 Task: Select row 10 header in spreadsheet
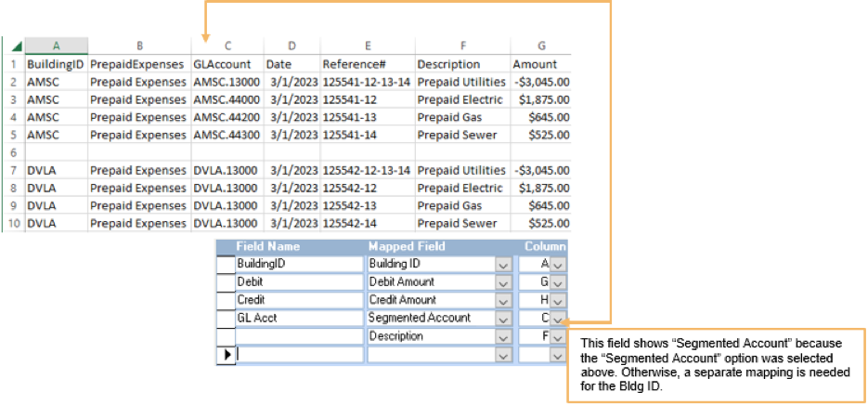coord(15,223)
